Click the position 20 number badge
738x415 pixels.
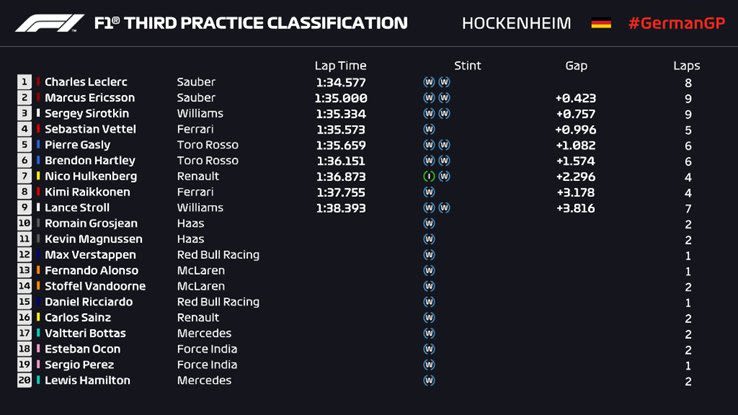24,380
